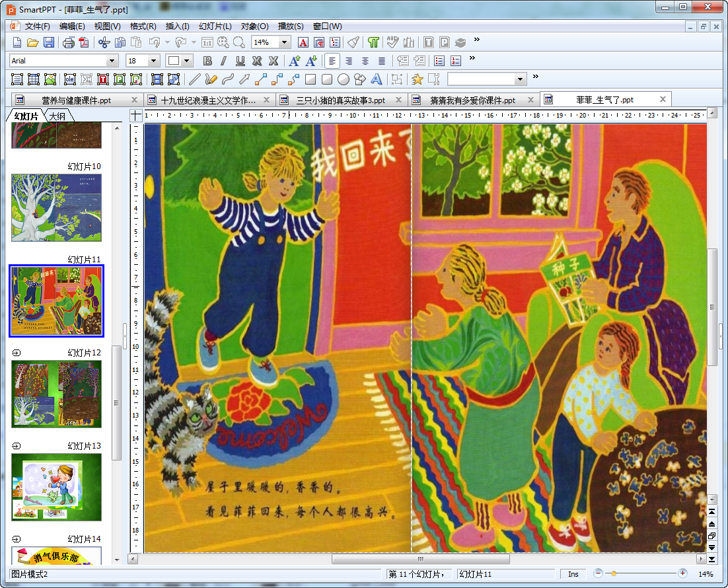Insert a movie frame
The width and height of the screenshot is (728, 588).
pyautogui.click(x=157, y=79)
